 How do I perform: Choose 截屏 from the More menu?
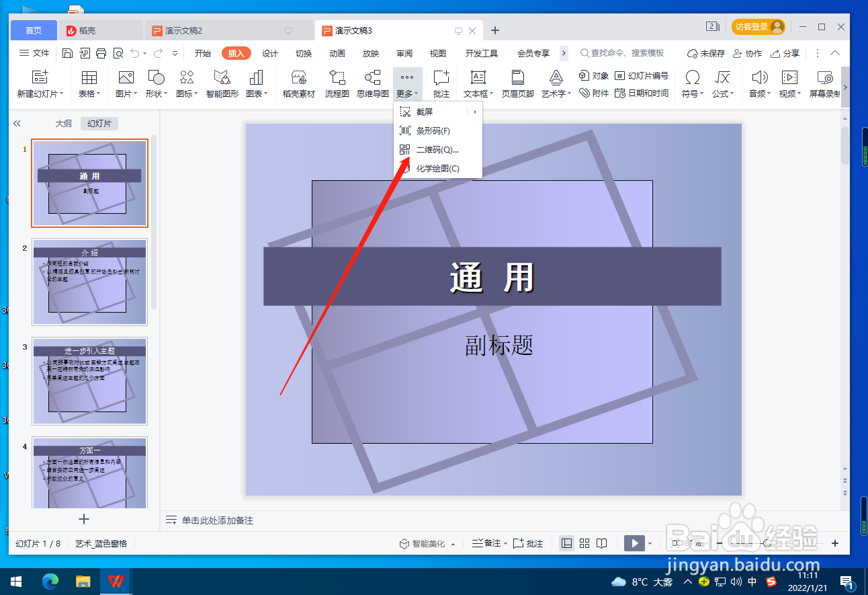point(438,112)
